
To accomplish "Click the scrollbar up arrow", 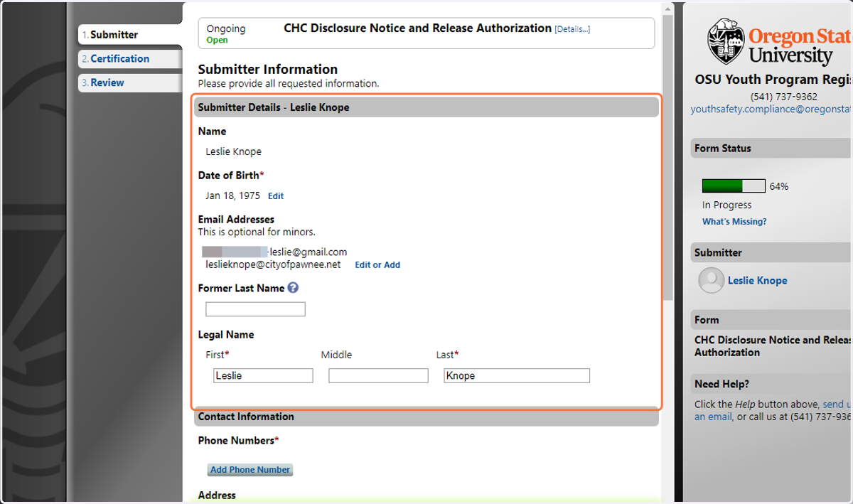I will [667, 9].
